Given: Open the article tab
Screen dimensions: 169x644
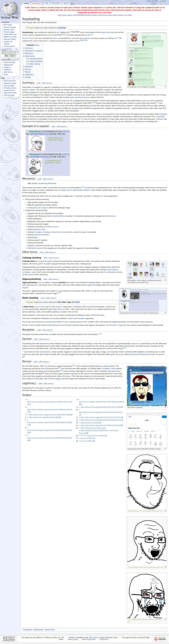Looking at the screenshot, I should 26,4.
